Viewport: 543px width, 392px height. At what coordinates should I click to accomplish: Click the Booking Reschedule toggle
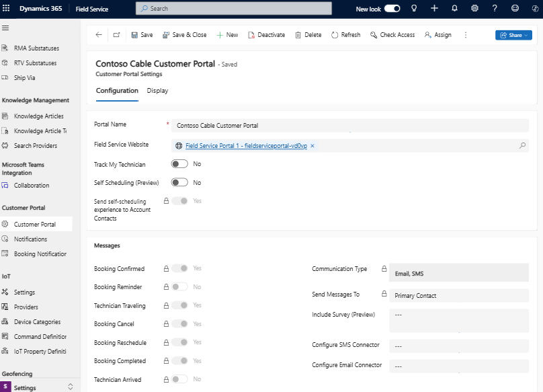179,342
